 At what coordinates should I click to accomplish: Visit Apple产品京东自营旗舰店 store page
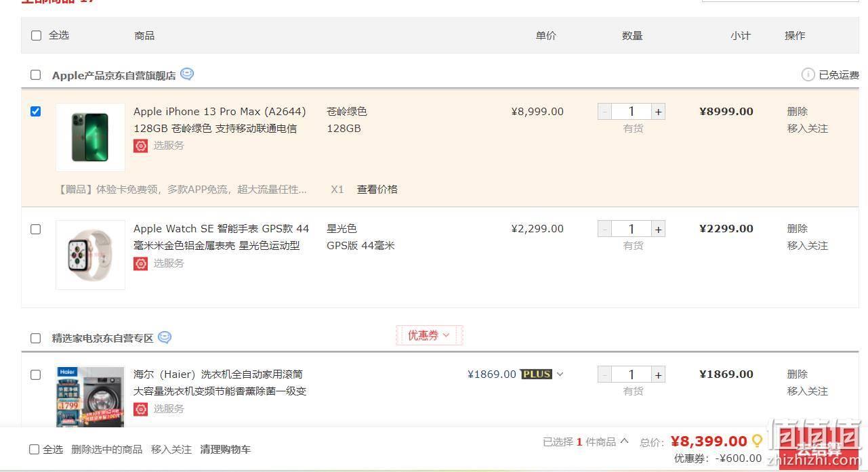(x=114, y=75)
